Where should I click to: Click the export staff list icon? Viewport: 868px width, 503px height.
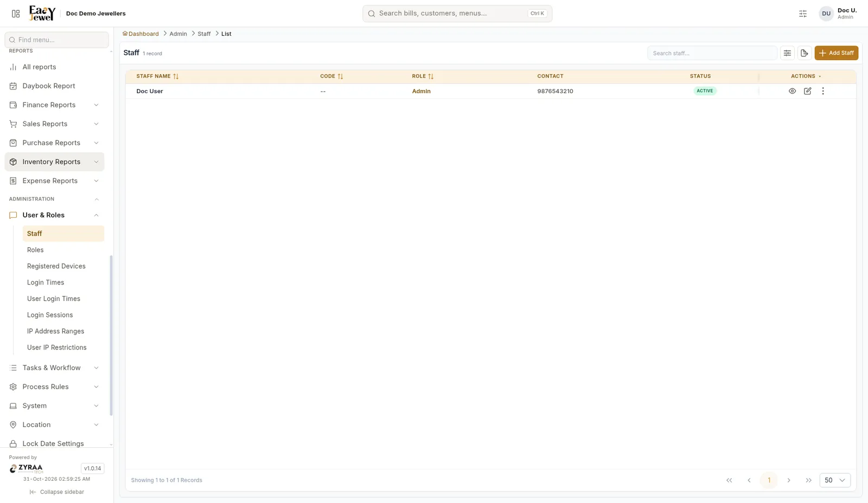click(x=805, y=53)
